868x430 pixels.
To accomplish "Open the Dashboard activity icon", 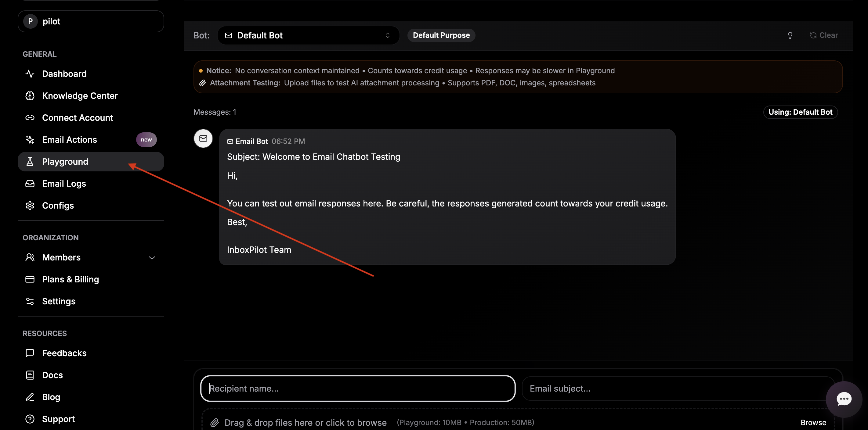I will pyautogui.click(x=30, y=74).
